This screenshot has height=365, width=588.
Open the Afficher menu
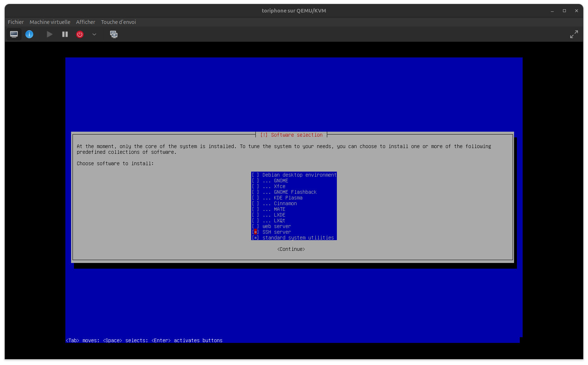85,22
